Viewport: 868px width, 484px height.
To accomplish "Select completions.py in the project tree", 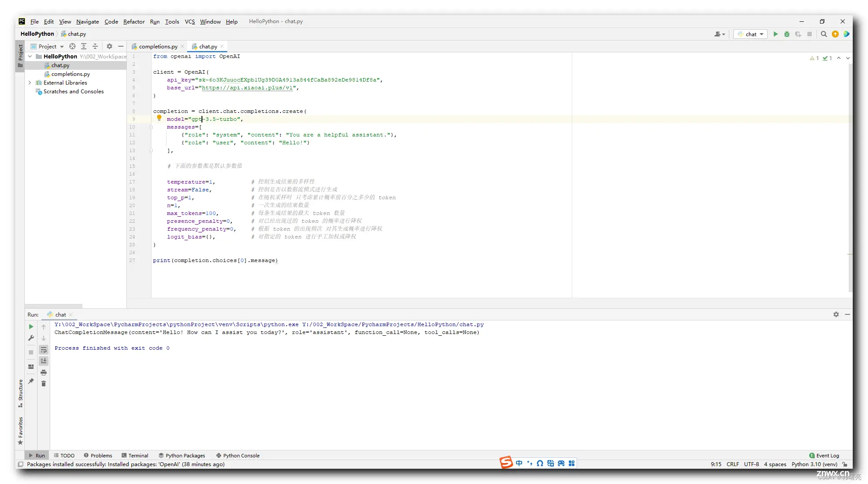I will pyautogui.click(x=70, y=74).
